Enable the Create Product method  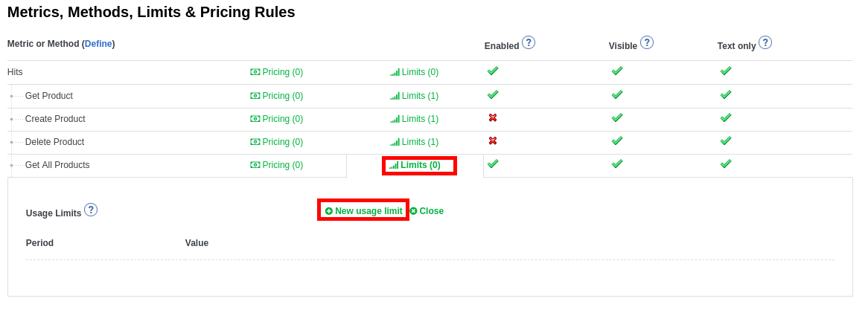click(493, 117)
